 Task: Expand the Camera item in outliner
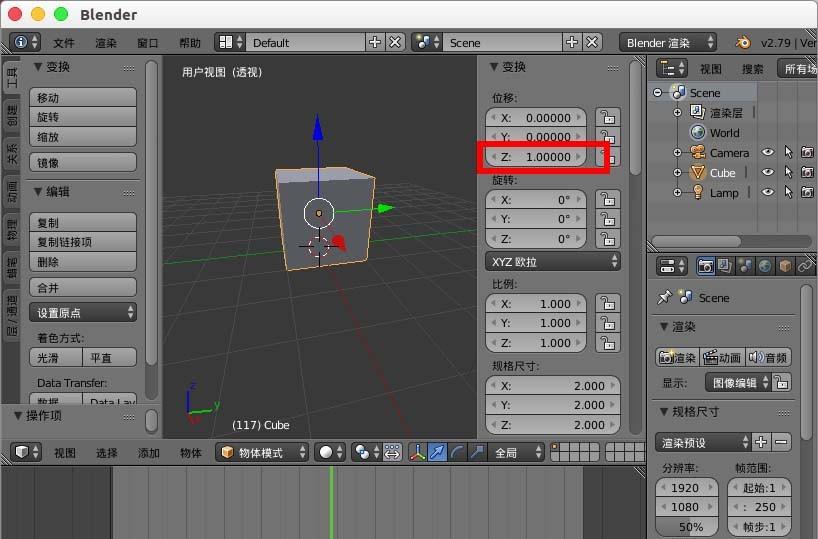677,152
